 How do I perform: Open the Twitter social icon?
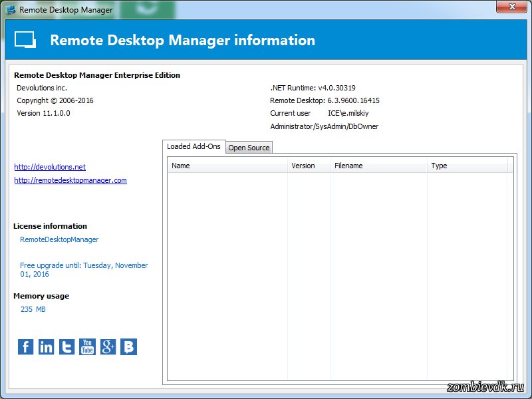coord(67,346)
